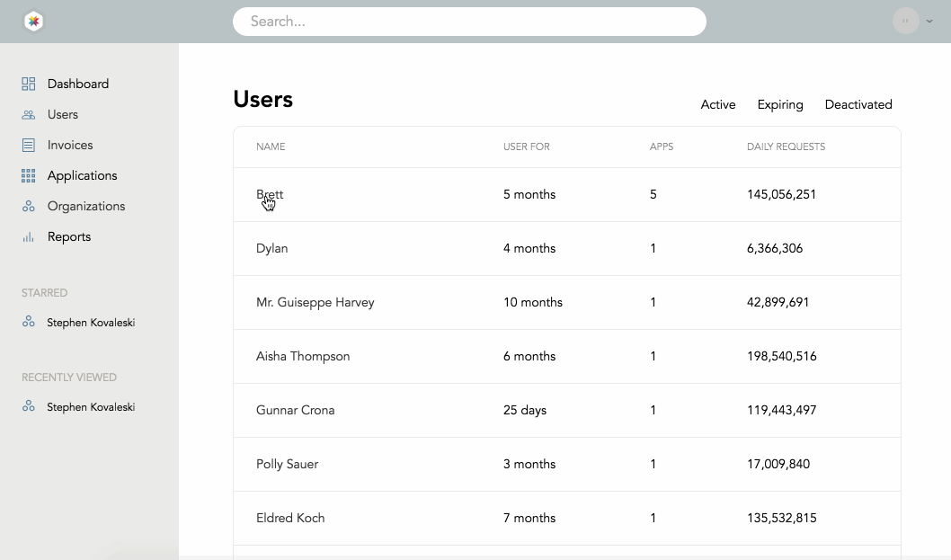Open Reports using the chart icon
951x560 pixels.
click(x=29, y=236)
